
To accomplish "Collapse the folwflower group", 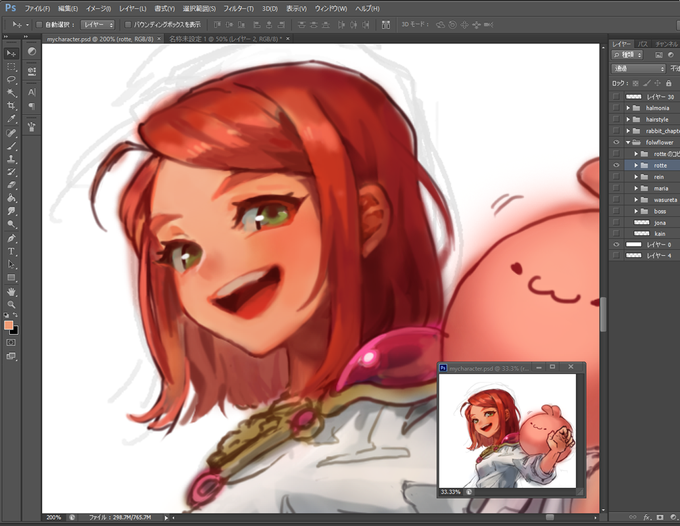I will coord(628,142).
